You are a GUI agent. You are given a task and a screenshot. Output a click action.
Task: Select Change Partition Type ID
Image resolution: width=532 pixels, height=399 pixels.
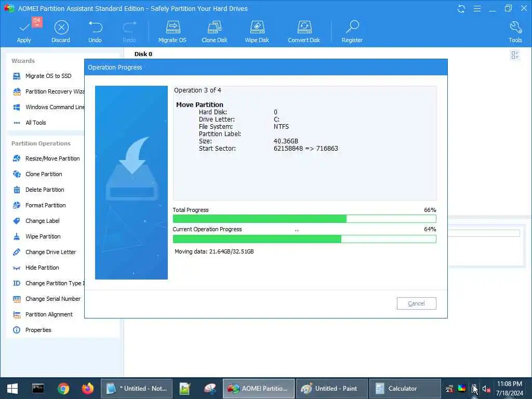[48, 283]
